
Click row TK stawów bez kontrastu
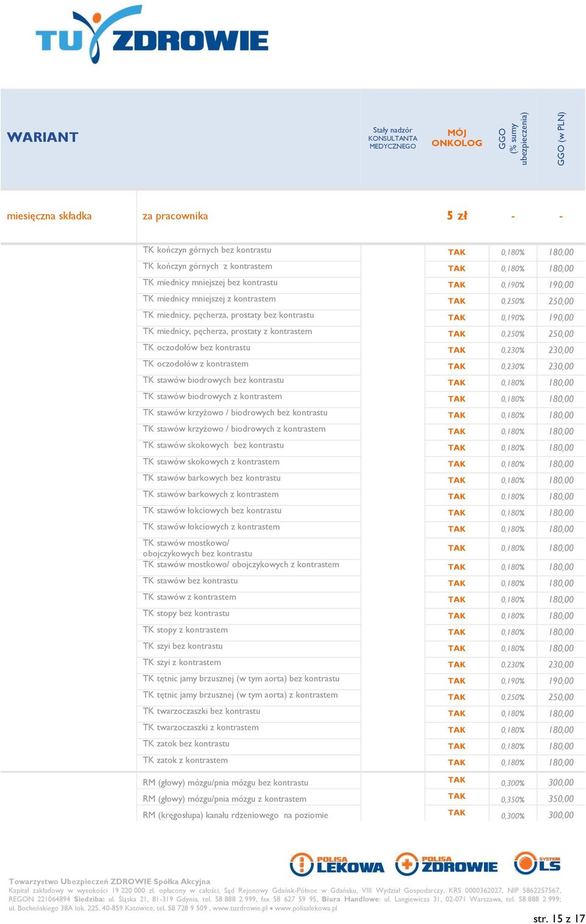click(x=190, y=581)
